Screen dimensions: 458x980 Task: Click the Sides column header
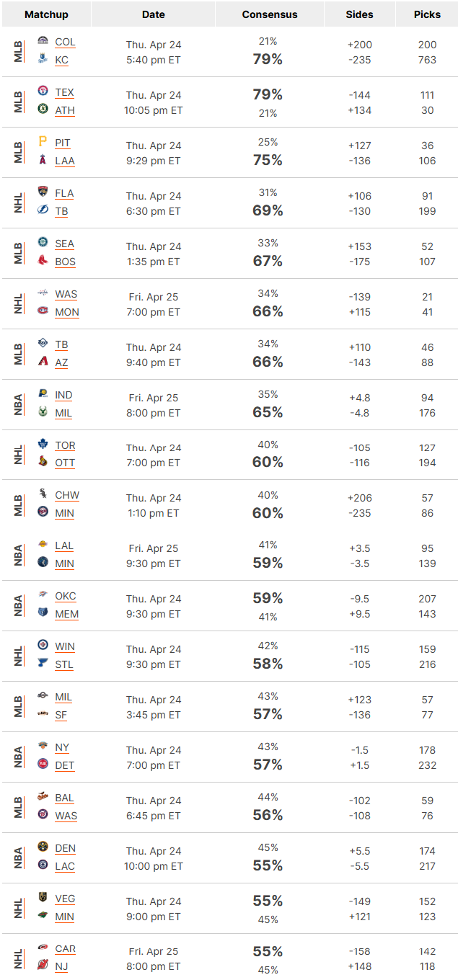(359, 14)
